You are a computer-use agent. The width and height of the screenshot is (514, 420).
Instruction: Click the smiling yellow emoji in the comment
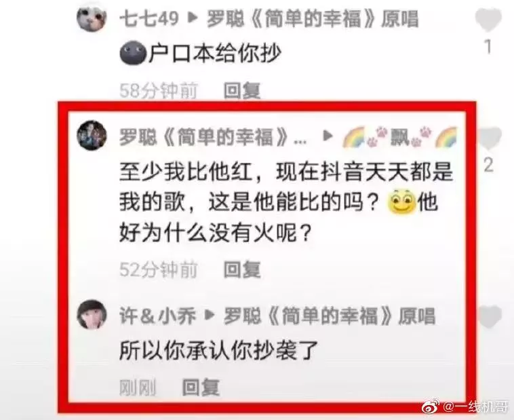click(x=401, y=202)
